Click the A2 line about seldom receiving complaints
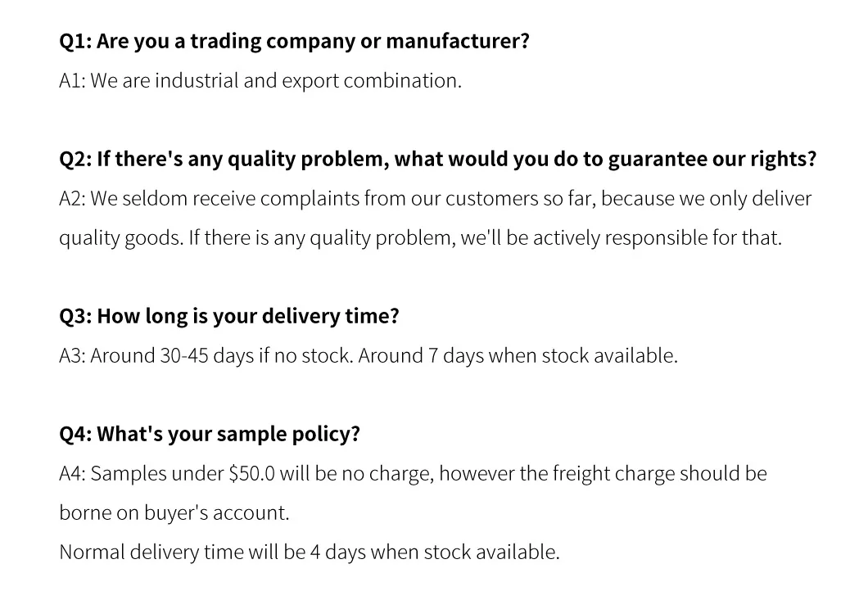868x600 pixels. pyautogui.click(x=435, y=199)
